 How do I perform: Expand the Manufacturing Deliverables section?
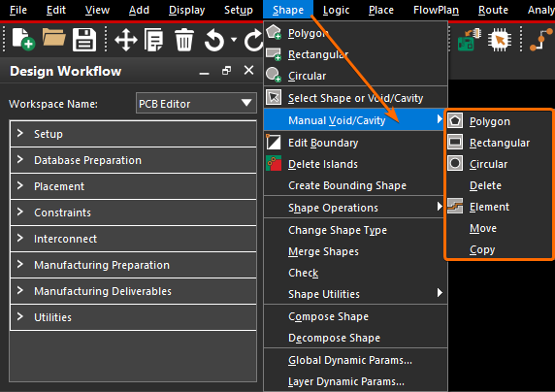pyautogui.click(x=134, y=291)
